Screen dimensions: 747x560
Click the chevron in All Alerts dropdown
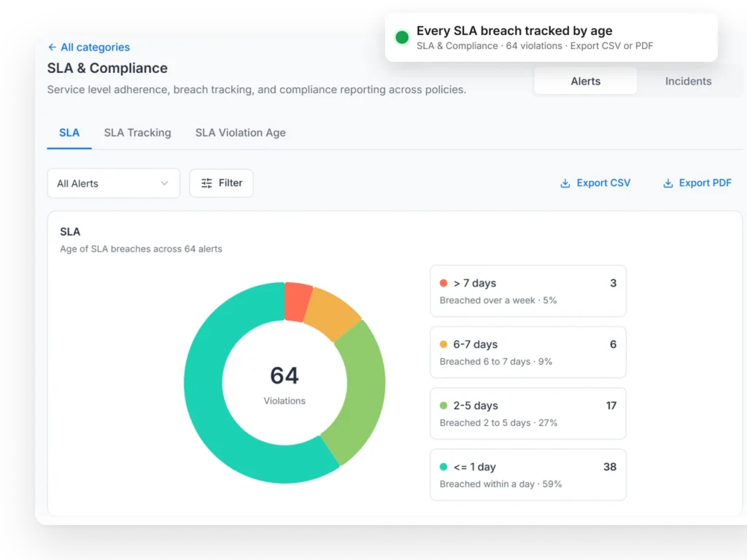(x=164, y=183)
